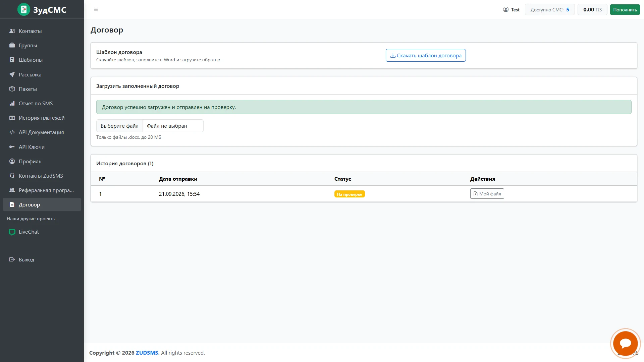Click the Шаблоны document icon

pos(12,60)
